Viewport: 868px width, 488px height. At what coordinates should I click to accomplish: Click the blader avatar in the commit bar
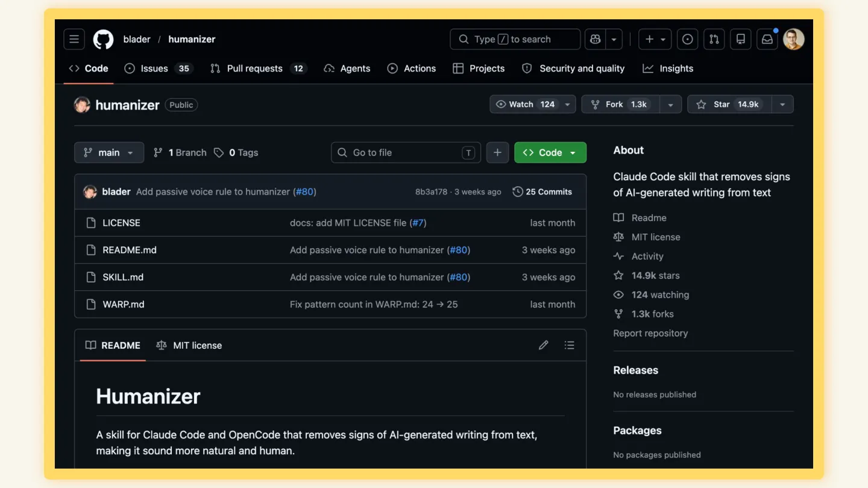[90, 192]
